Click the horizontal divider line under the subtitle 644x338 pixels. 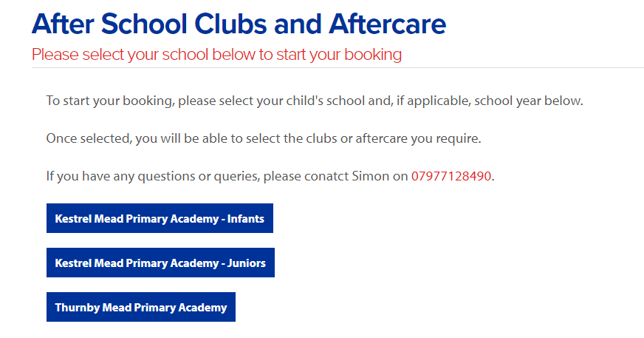(338, 67)
